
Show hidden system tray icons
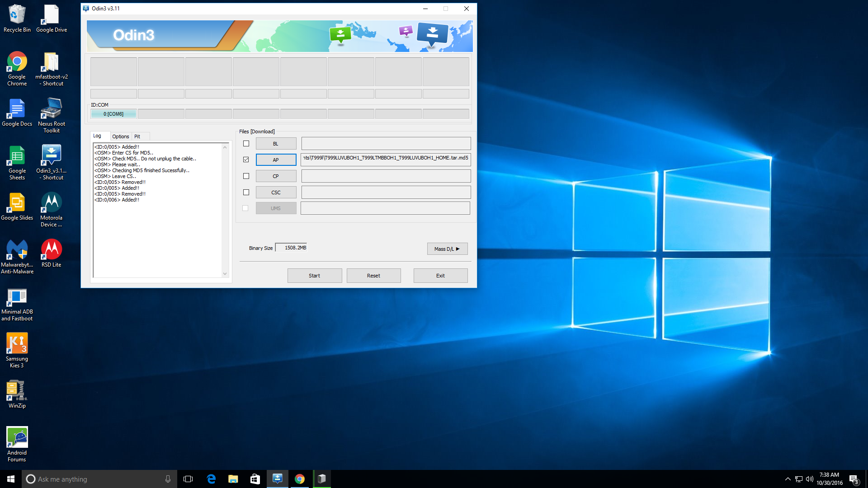788,479
